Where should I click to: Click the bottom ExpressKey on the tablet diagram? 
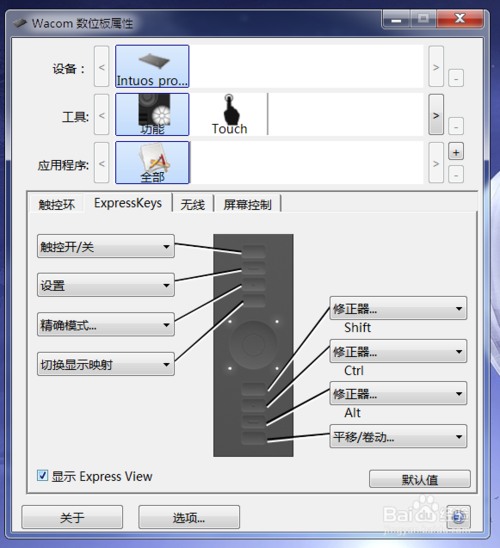tap(254, 438)
